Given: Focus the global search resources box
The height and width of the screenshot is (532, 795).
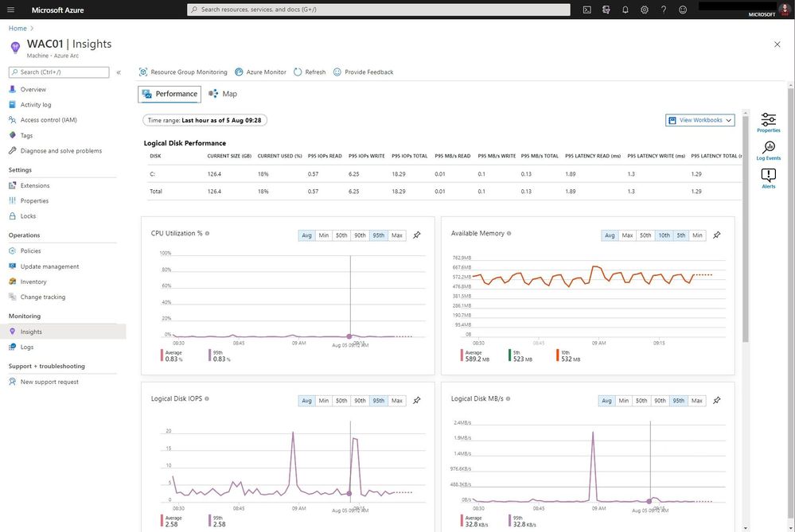Looking at the screenshot, I should point(378,10).
